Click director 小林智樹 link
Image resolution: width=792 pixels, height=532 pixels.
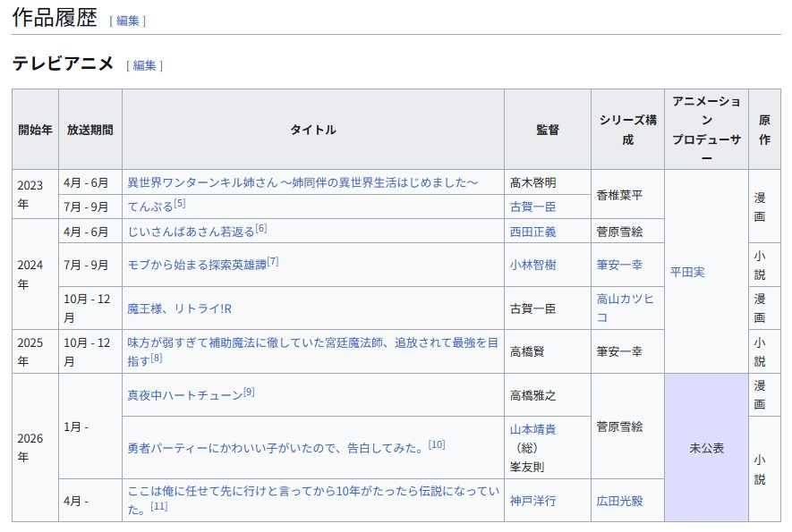tap(532, 265)
